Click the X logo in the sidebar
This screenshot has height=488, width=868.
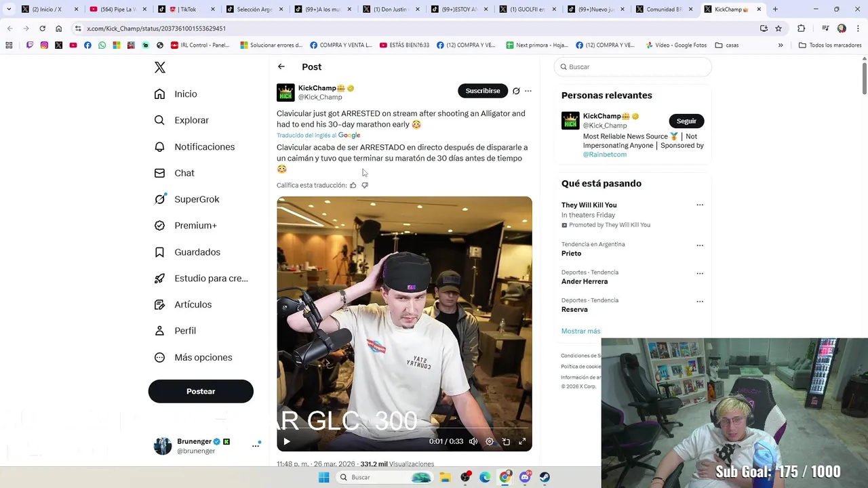[x=160, y=67]
